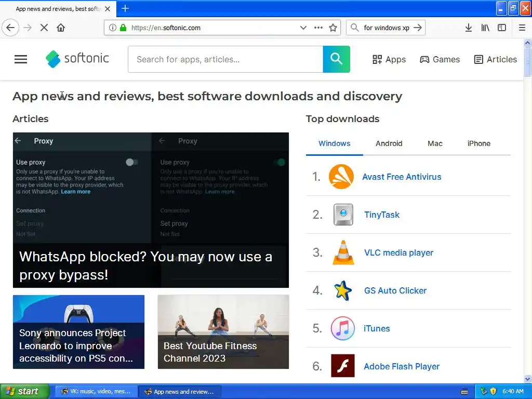Open the WhatsApp proxy bypass article
The height and width of the screenshot is (399, 532).
point(151,210)
